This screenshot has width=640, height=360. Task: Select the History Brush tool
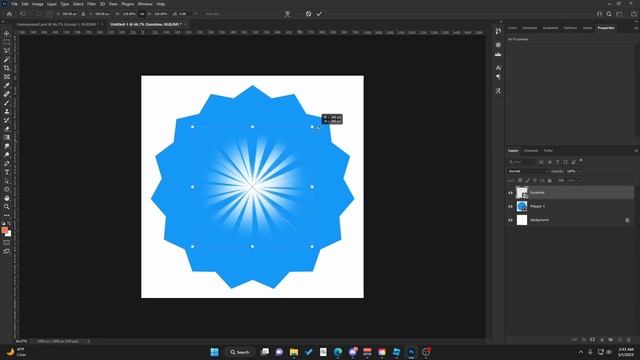click(x=7, y=120)
